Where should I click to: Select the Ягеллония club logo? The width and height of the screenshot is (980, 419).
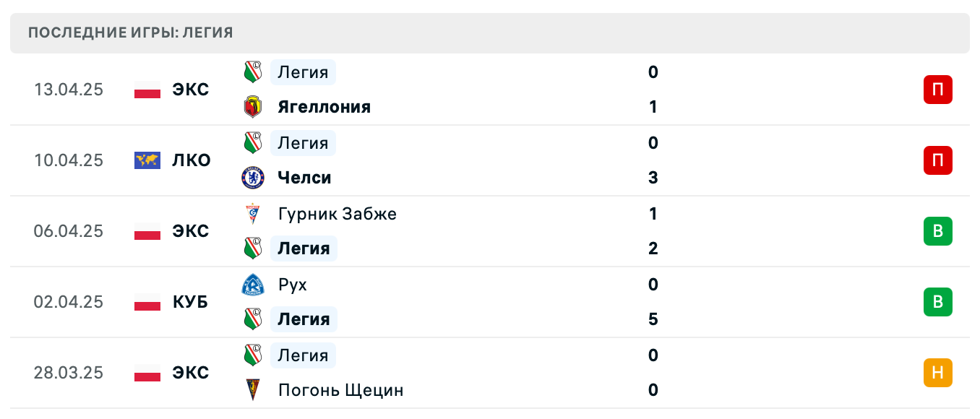click(x=253, y=106)
